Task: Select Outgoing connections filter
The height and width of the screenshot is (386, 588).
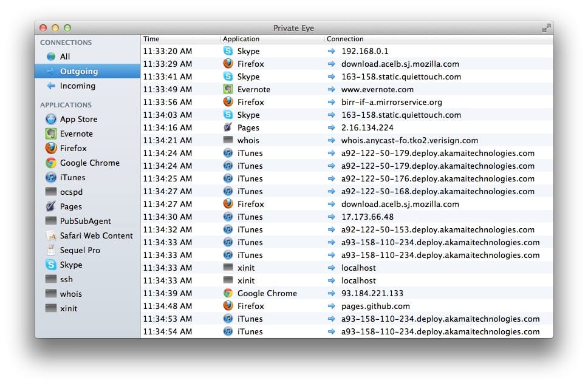Action: click(87, 71)
